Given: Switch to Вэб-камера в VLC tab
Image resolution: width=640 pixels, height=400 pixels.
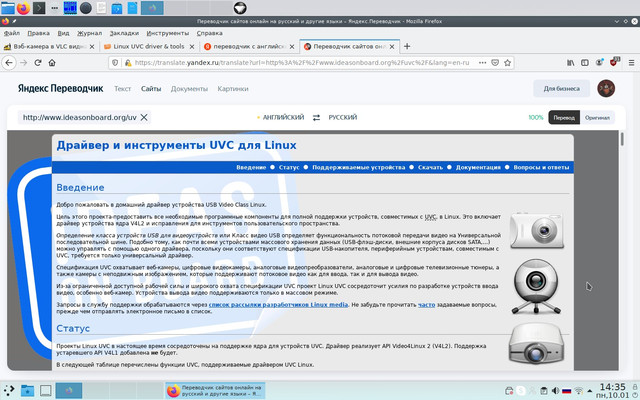Looking at the screenshot, I should tap(49, 47).
